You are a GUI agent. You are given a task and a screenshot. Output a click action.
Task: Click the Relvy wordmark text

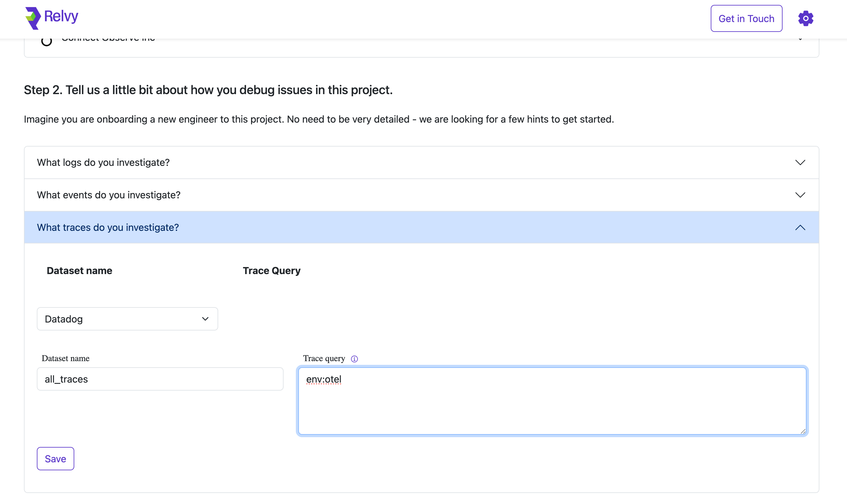point(61,16)
